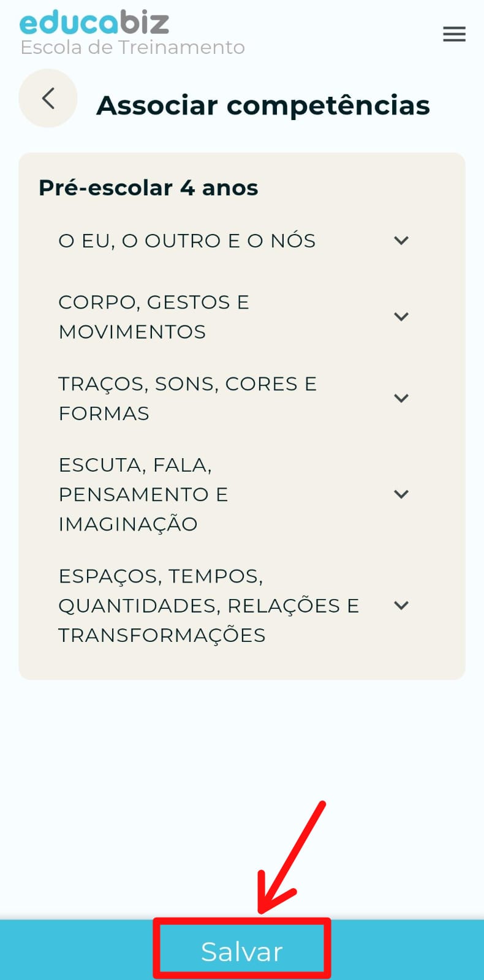Click the educabiz logo
The width and height of the screenshot is (484, 980).
pyautogui.click(x=94, y=23)
